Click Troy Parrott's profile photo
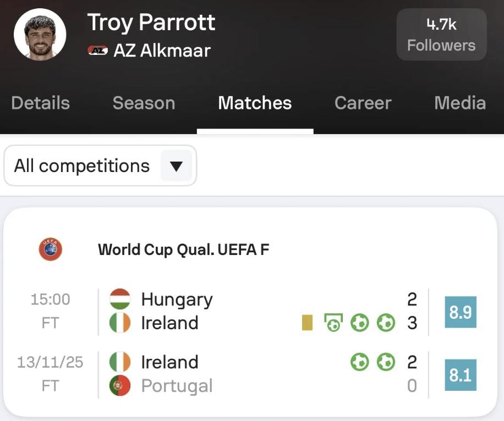This screenshot has width=504, height=421. 40,34
